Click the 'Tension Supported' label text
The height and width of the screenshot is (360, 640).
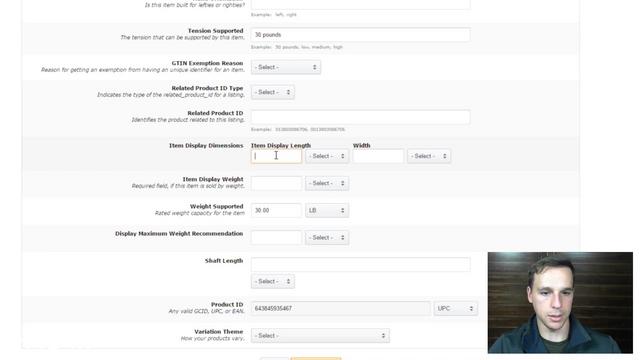coord(215,31)
